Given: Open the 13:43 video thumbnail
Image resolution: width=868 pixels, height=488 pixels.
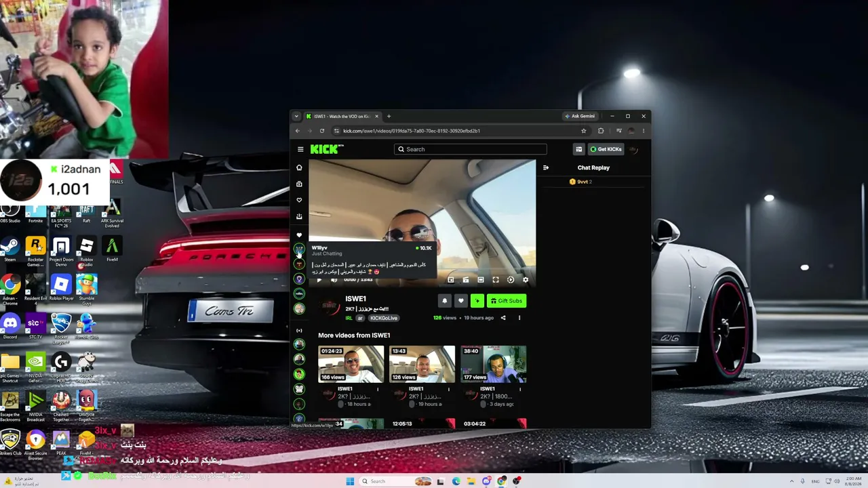Looking at the screenshot, I should click(x=422, y=364).
